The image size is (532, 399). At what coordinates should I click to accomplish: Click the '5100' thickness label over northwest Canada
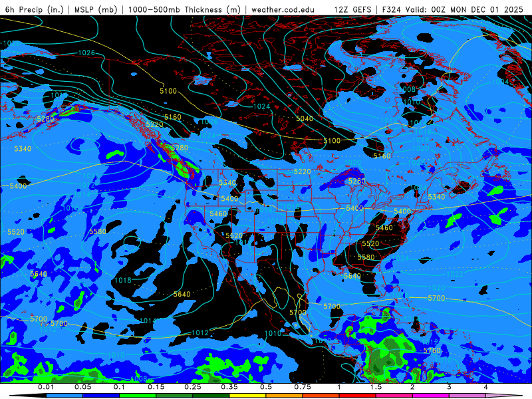click(x=168, y=91)
